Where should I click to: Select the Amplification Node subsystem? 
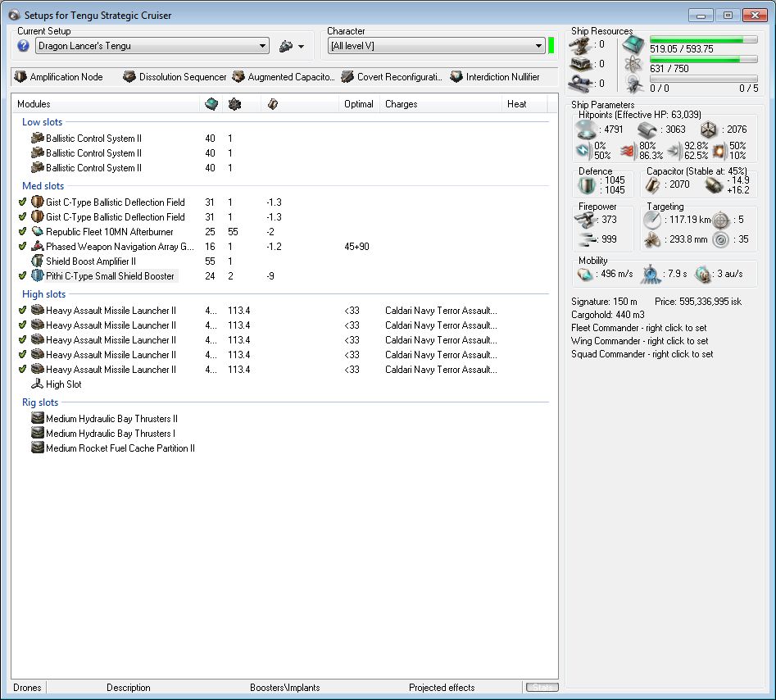click(58, 77)
